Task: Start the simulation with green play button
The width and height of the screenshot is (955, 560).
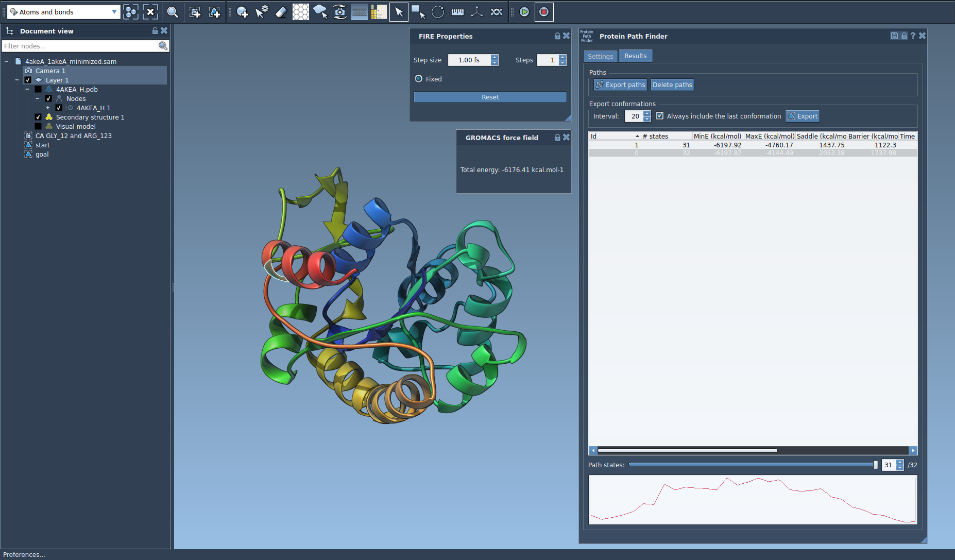Action: pos(524,12)
